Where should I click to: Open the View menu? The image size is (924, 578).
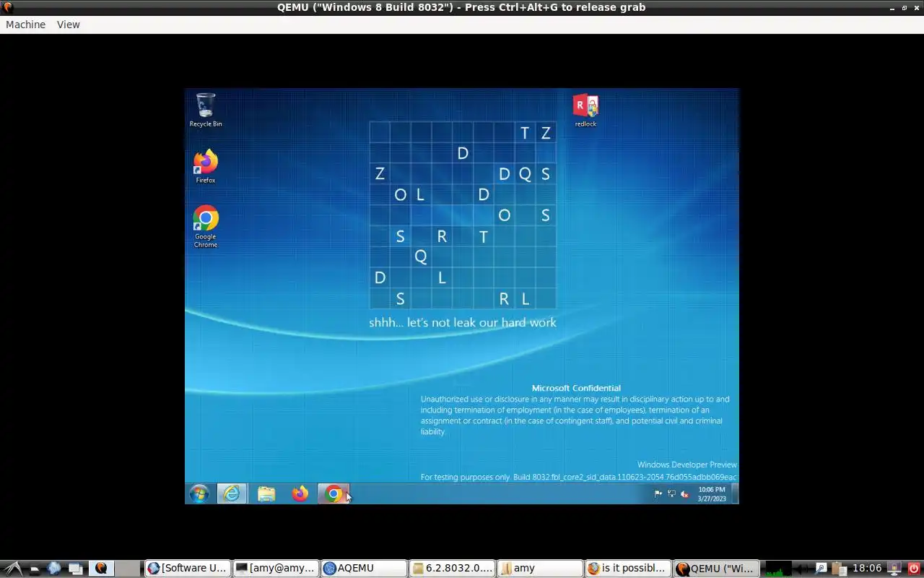point(69,25)
